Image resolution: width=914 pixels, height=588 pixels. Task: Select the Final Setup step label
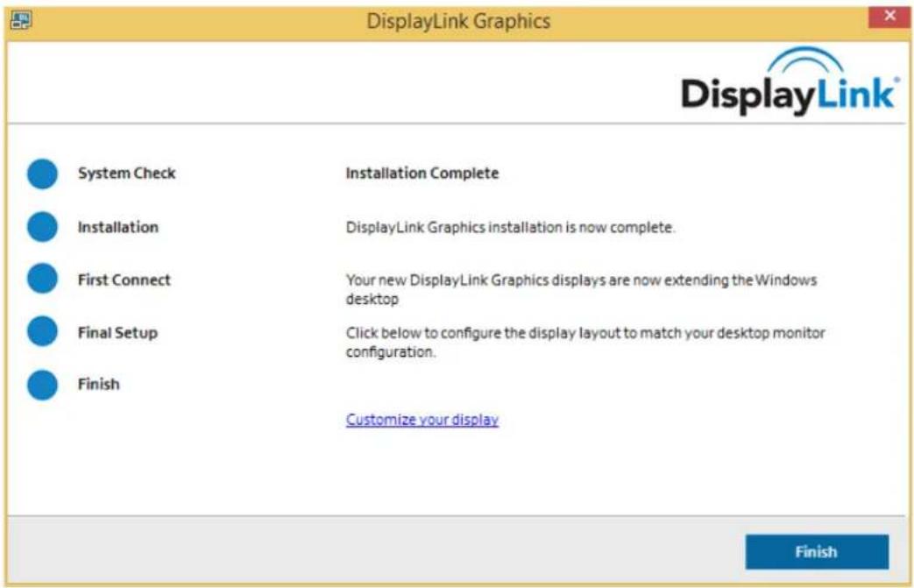[x=117, y=333]
